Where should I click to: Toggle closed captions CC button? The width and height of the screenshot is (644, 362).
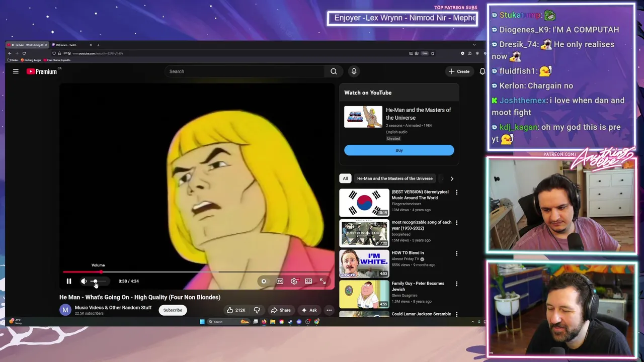[280, 281]
